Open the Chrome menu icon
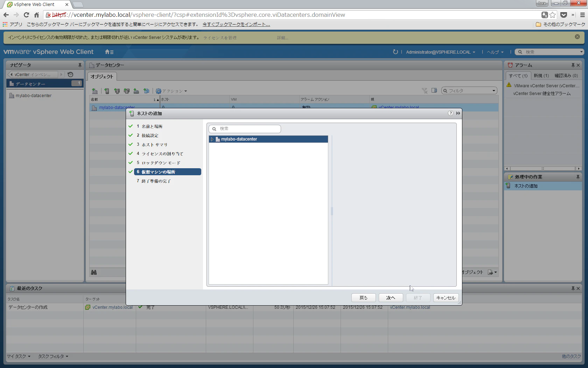 click(x=582, y=15)
